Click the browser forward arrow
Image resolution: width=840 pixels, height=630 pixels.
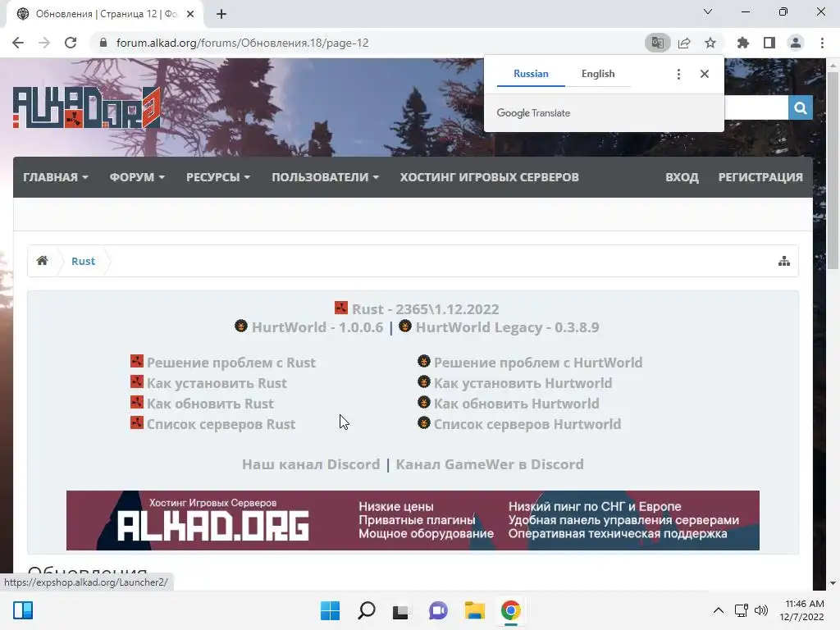tap(44, 43)
